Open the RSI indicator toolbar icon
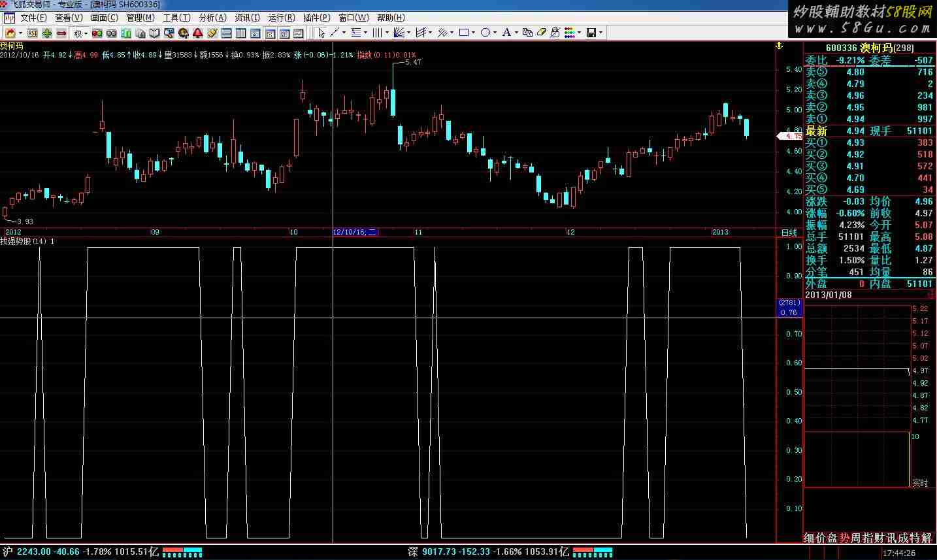 [32, 33]
